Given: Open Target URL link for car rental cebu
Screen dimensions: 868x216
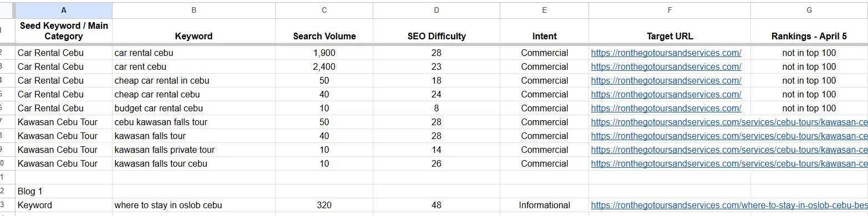Looking at the screenshot, I should tap(666, 53).
